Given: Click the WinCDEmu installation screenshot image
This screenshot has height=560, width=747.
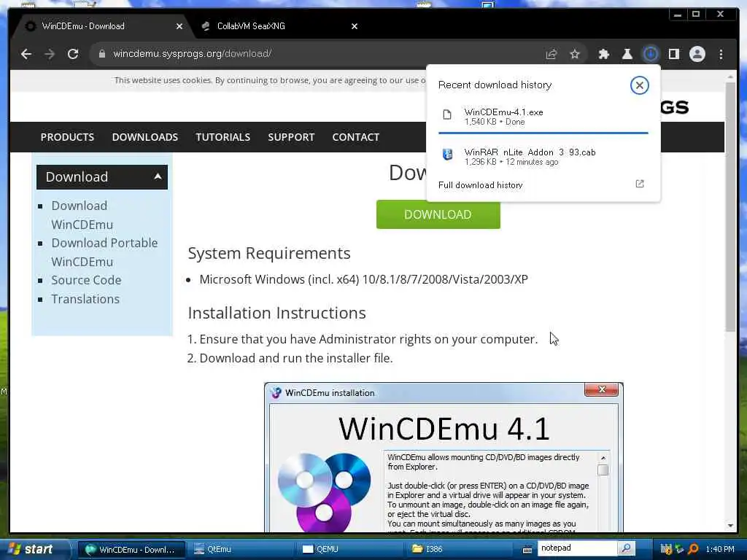Looking at the screenshot, I should (x=444, y=457).
